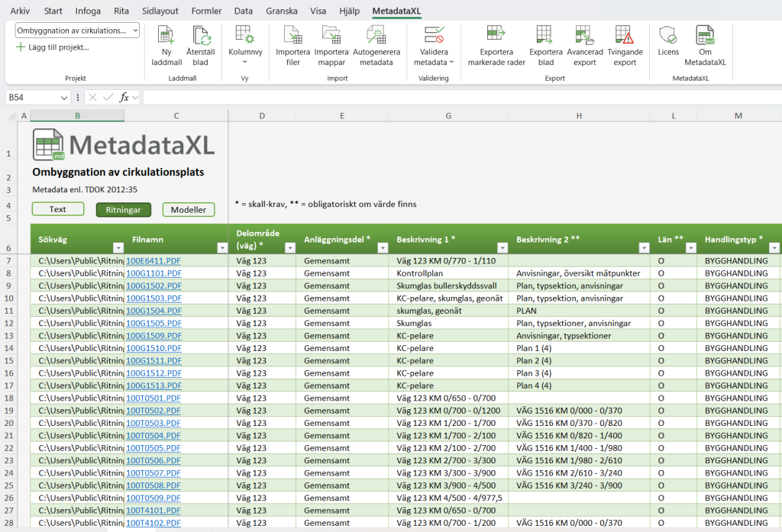Click the Tvingande export icon
The image size is (782, 532).
[625, 35]
